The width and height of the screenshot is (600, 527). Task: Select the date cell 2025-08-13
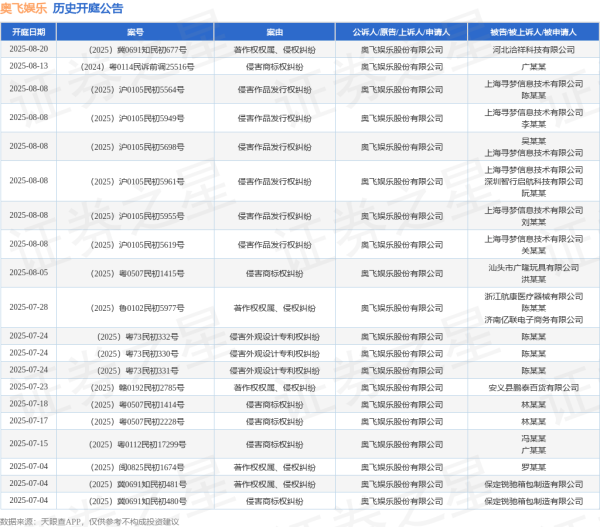pos(29,66)
